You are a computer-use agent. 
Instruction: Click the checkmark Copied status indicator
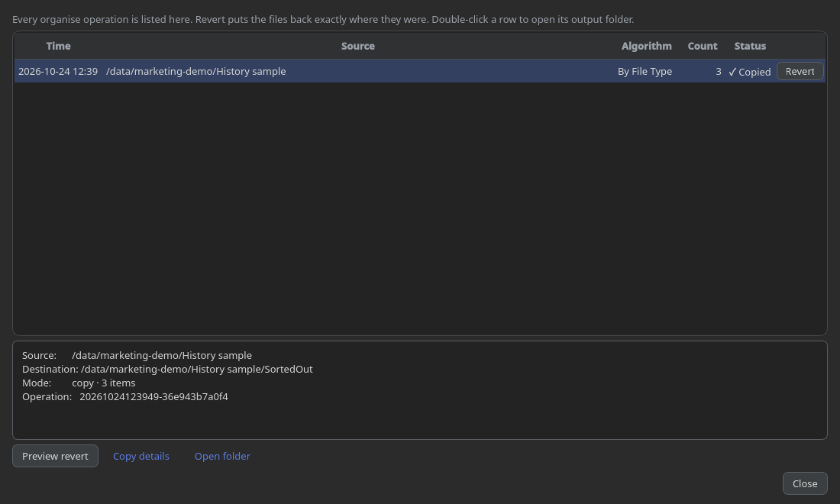(x=749, y=72)
